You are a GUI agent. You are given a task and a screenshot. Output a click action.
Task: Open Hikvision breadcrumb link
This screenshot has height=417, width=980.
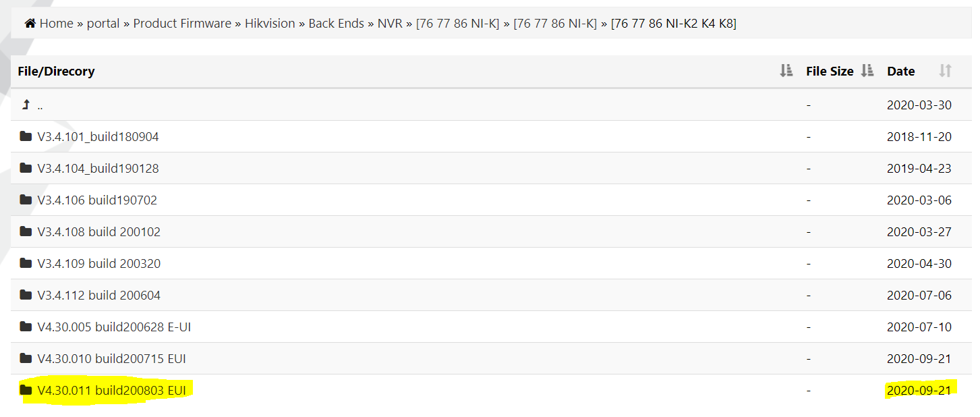pyautogui.click(x=270, y=24)
